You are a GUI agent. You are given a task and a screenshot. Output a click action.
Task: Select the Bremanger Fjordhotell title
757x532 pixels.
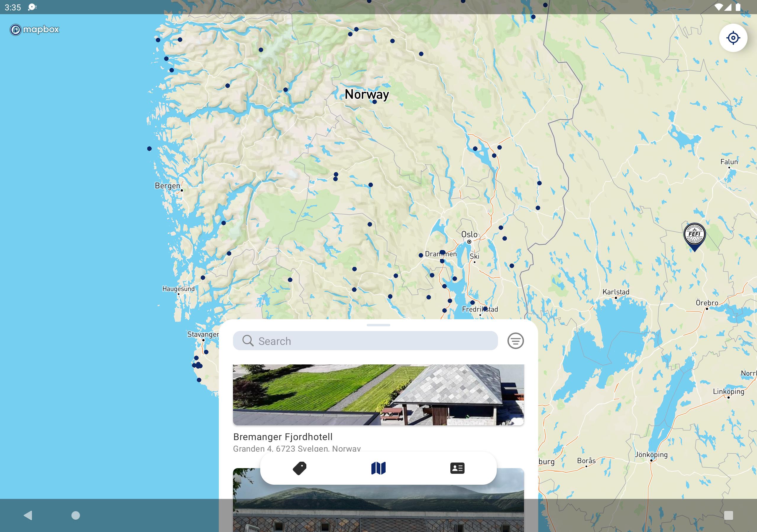pos(283,437)
